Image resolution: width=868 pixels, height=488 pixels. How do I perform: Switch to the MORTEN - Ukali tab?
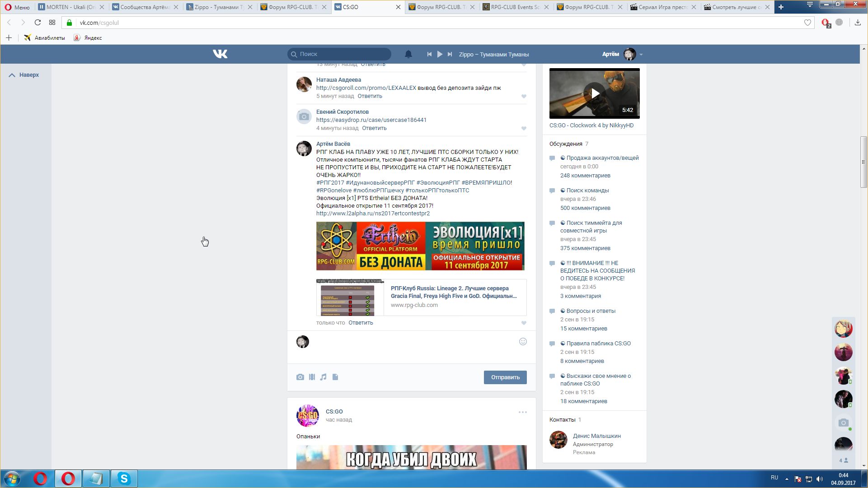coord(71,7)
